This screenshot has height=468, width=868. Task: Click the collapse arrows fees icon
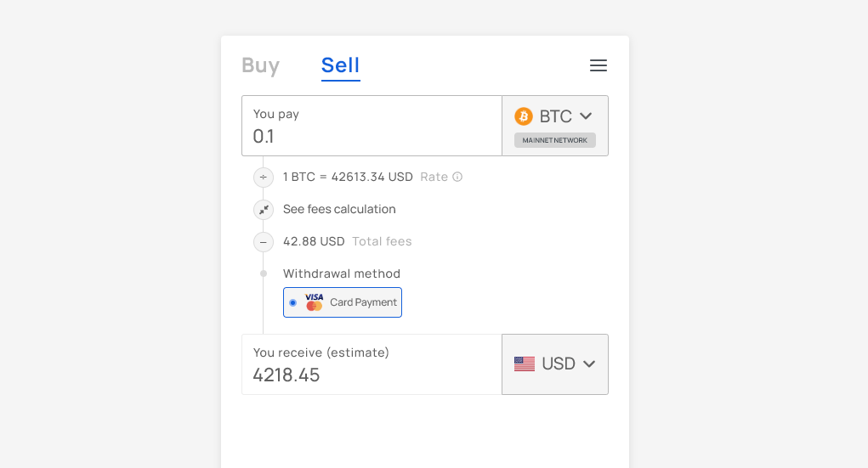point(264,210)
